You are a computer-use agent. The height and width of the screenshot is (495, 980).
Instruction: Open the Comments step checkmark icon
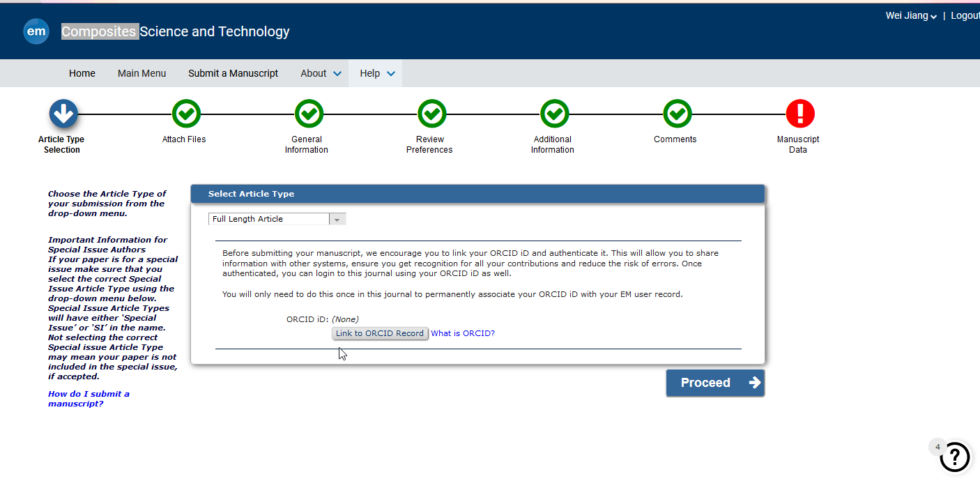coord(677,114)
